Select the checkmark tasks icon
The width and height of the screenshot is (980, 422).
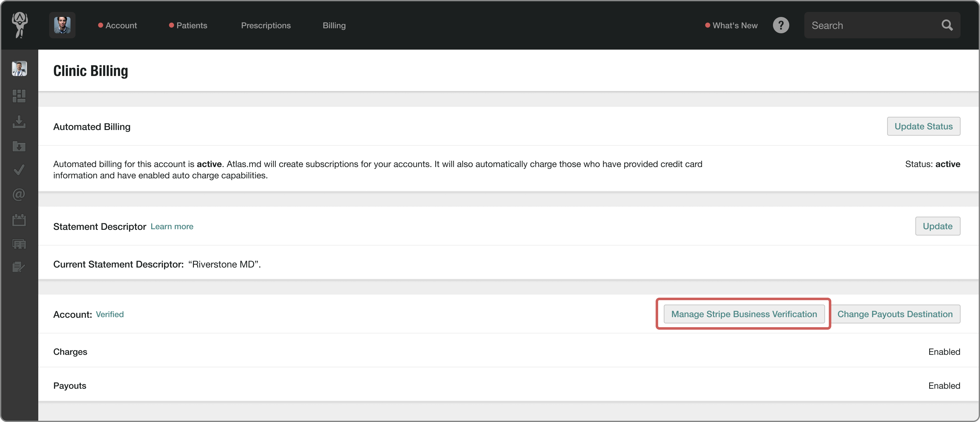click(19, 170)
